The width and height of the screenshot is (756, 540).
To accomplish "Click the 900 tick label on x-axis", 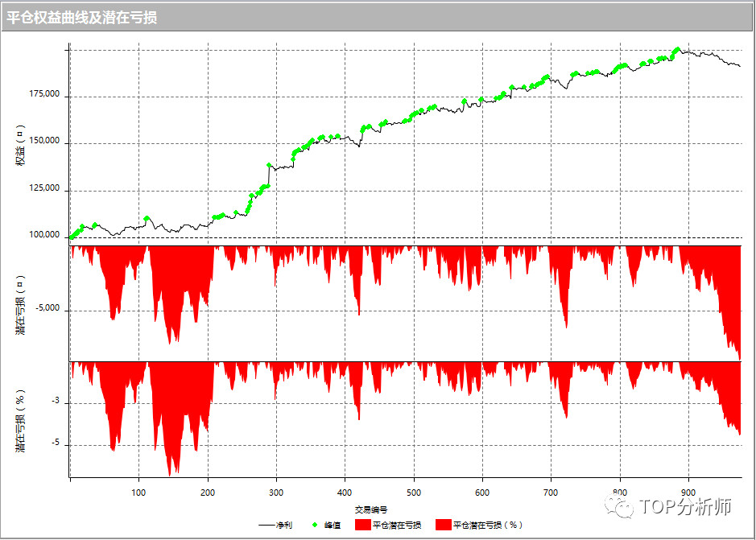I will click(x=688, y=491).
